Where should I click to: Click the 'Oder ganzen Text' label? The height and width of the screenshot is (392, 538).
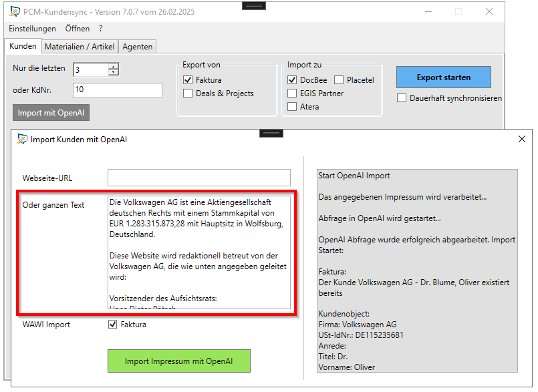53,205
